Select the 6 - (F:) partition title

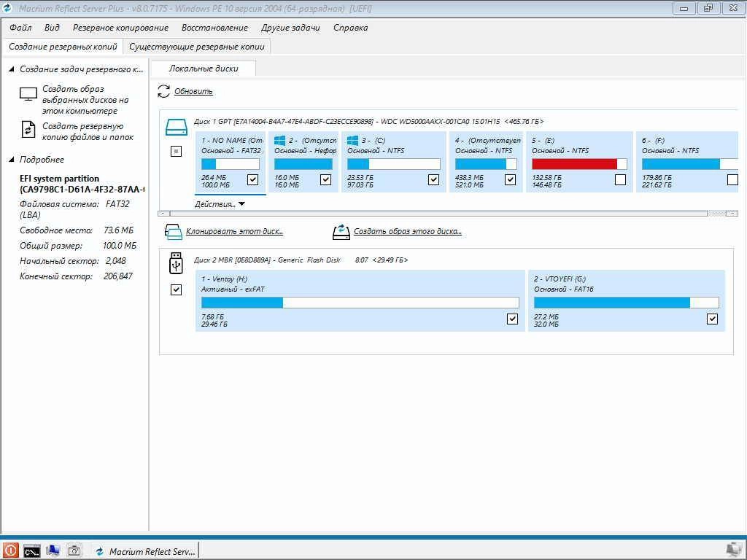pyautogui.click(x=653, y=141)
